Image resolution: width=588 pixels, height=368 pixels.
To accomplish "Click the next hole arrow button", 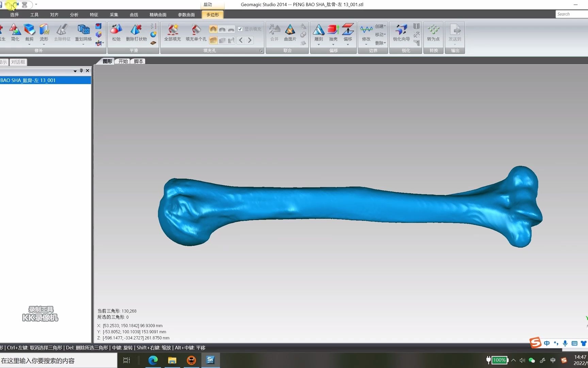I will click(250, 40).
